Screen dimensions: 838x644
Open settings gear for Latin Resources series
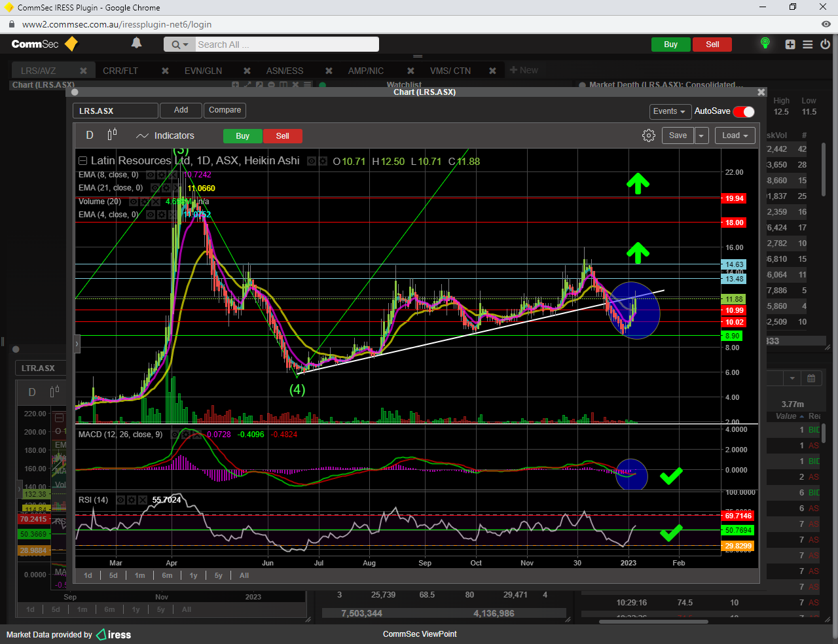pos(323,161)
